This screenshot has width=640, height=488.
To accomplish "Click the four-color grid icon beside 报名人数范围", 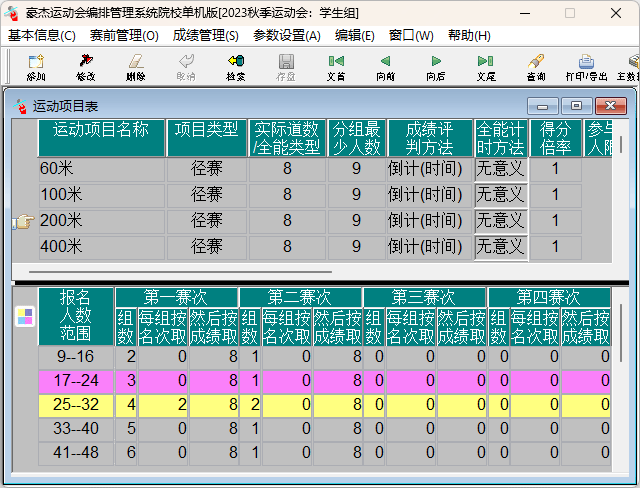I will click(x=25, y=317).
